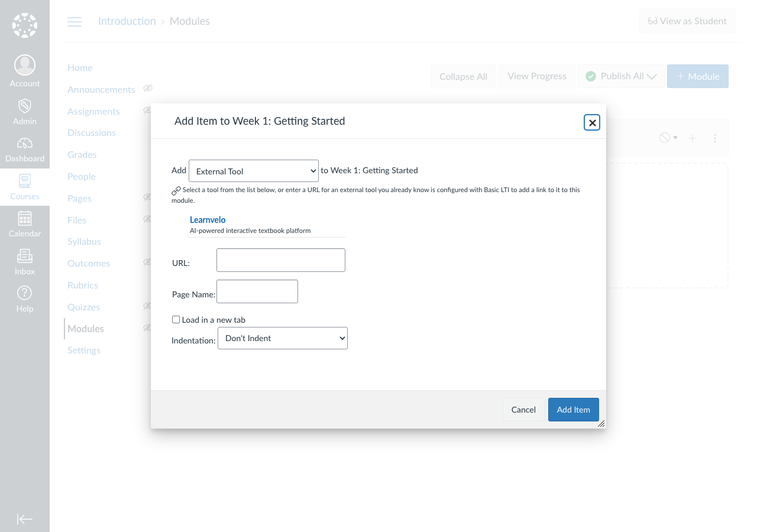Cancel the Add Item dialog
Viewport: 757px width, 532px height.
pos(523,410)
